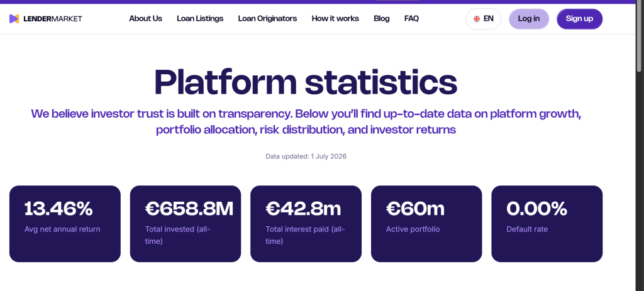The height and width of the screenshot is (291, 644).
Task: Click the Platform statistics heading
Action: (x=306, y=82)
